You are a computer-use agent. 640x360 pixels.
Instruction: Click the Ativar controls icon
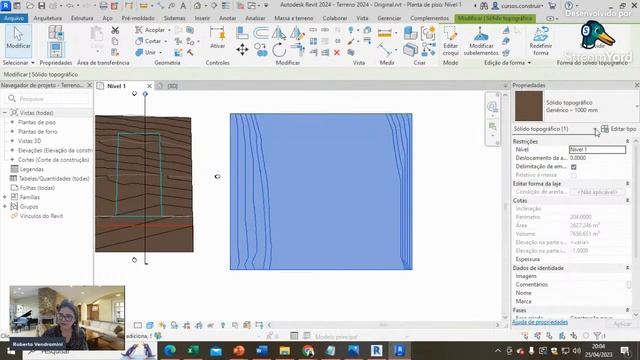pyautogui.click(x=218, y=38)
